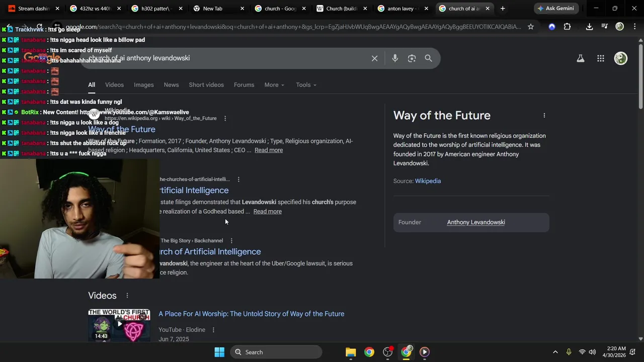Open the Windows Start menu
This screenshot has height=362, width=644.
[x=219, y=352]
